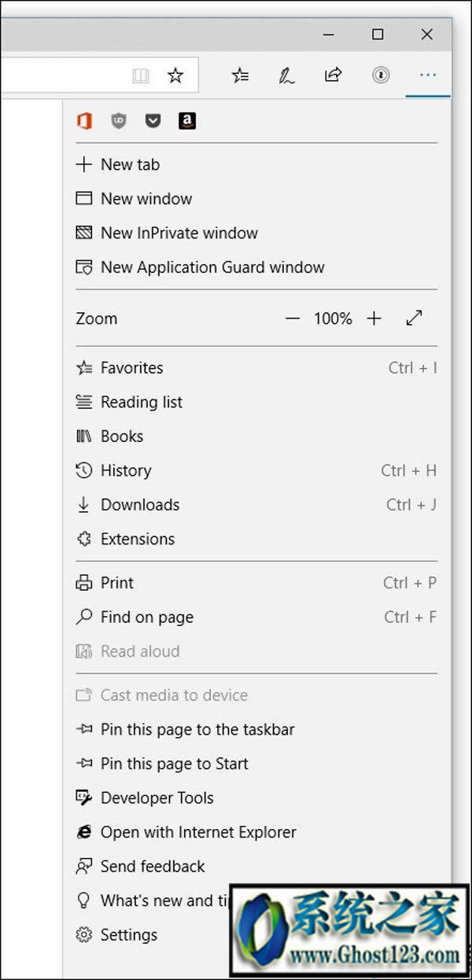Open the History menu entry
The height and width of the screenshot is (980, 472).
coord(126,470)
